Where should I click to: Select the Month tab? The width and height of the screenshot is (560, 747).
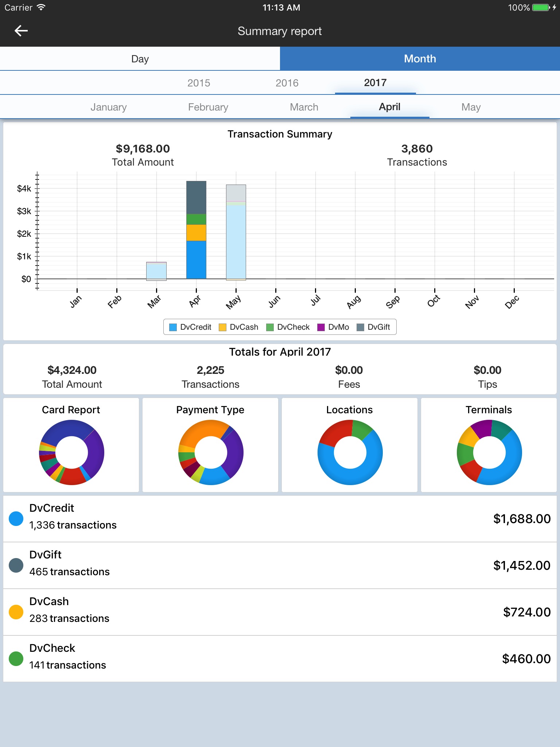coord(420,59)
